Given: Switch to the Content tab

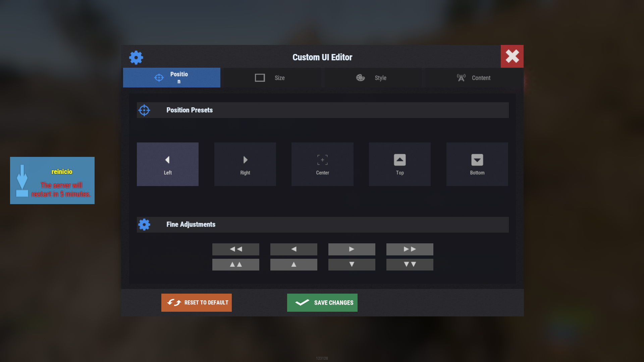Looking at the screenshot, I should coord(474,78).
